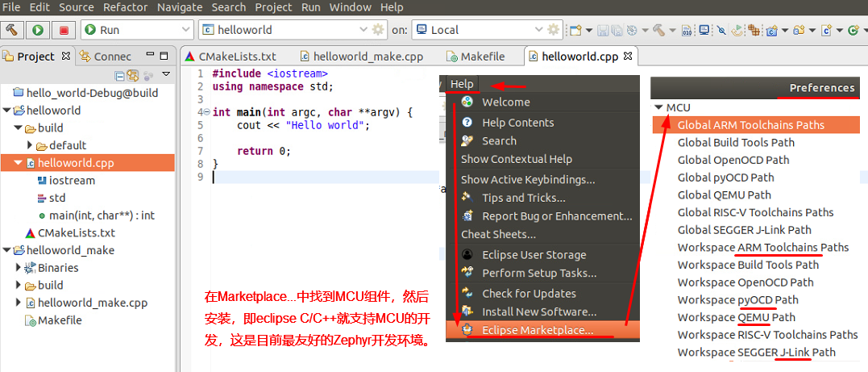Screen dimensions: 868x372
Task: Click the red Stop button
Action: click(64, 29)
